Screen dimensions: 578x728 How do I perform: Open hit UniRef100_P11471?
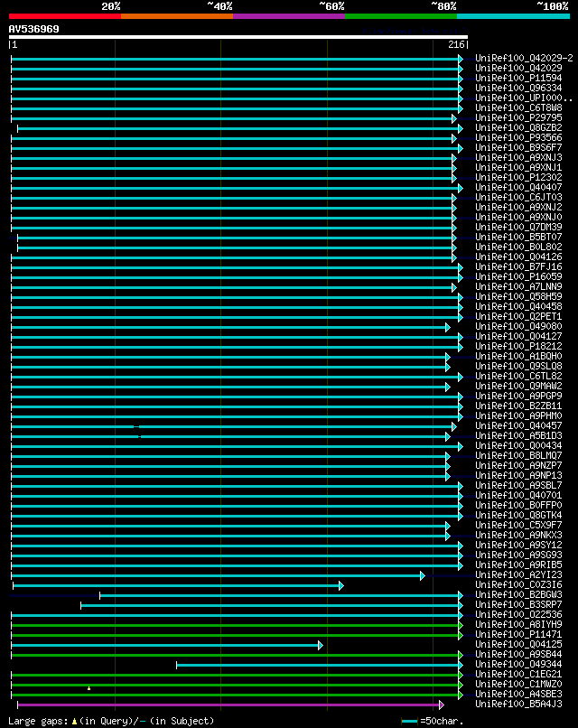coord(518,635)
